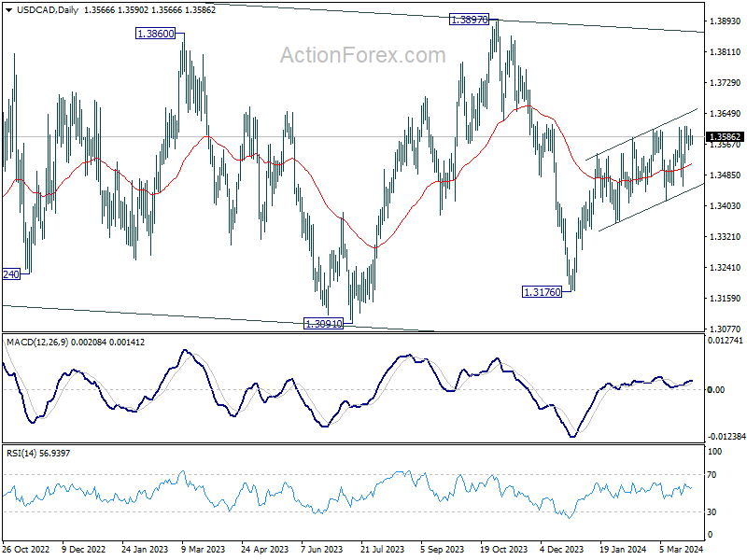Click the 21 Jul 2023 date label
This screenshot has height=560, width=747.
pos(382,549)
